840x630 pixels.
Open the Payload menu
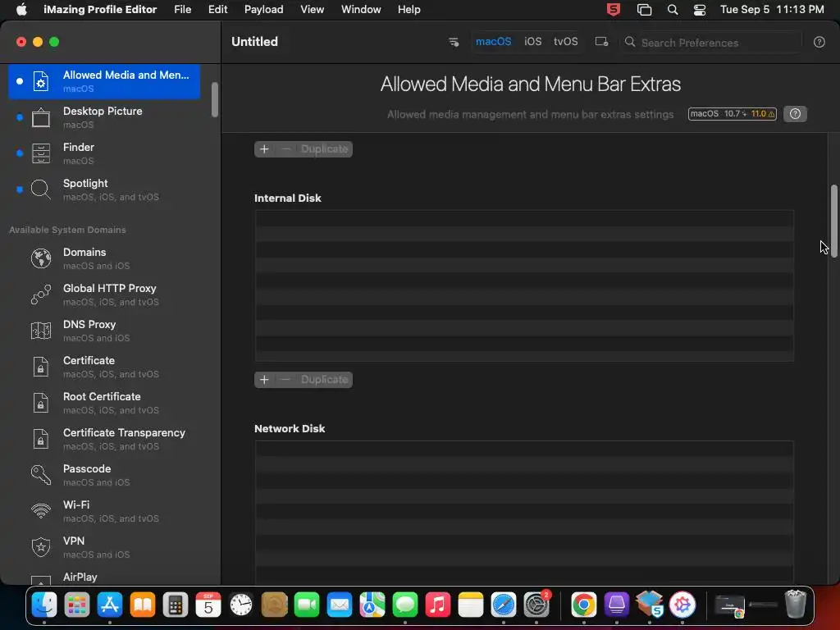pyautogui.click(x=263, y=10)
